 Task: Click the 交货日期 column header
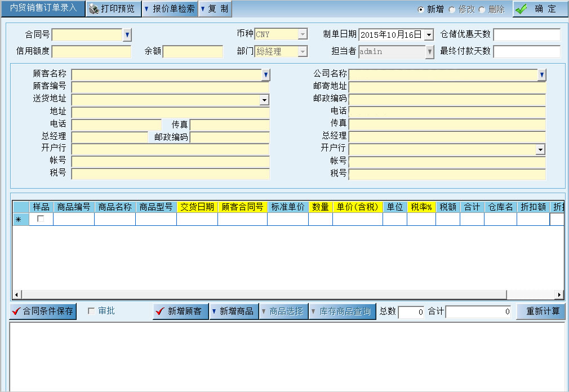(x=197, y=207)
